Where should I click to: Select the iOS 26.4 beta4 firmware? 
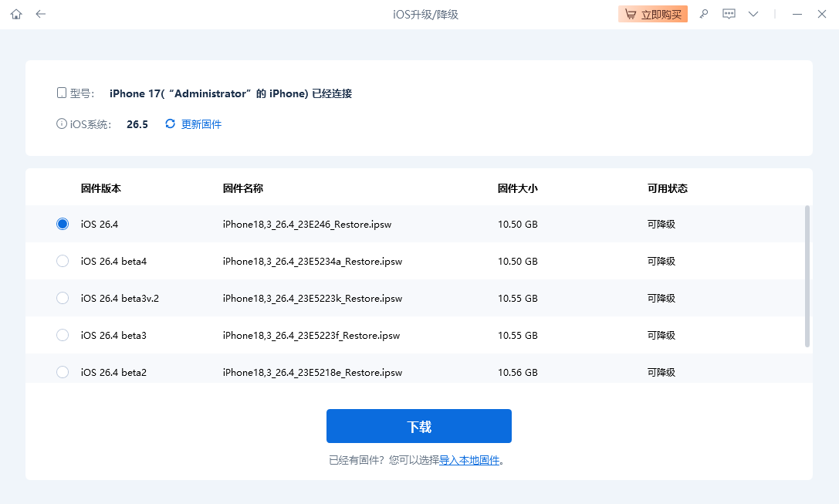coord(63,261)
